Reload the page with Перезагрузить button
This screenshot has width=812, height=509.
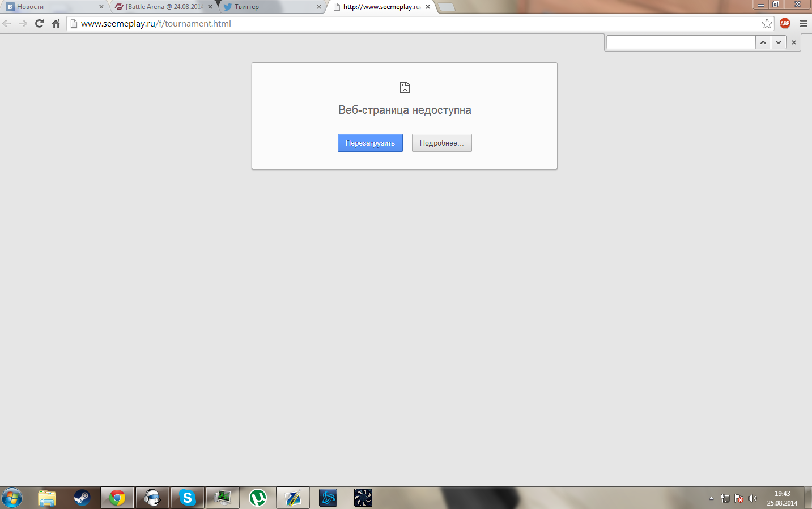click(x=370, y=143)
